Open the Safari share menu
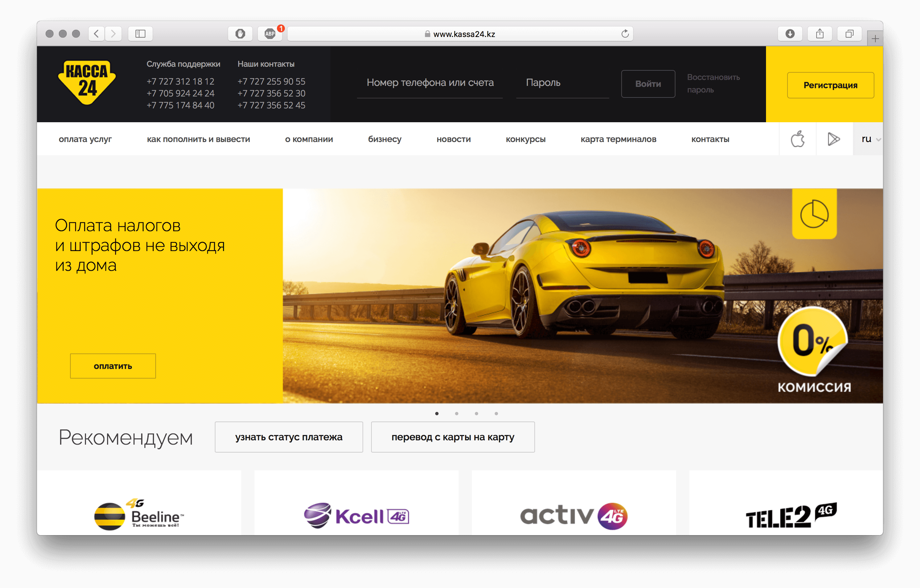Image resolution: width=920 pixels, height=588 pixels. coord(820,34)
